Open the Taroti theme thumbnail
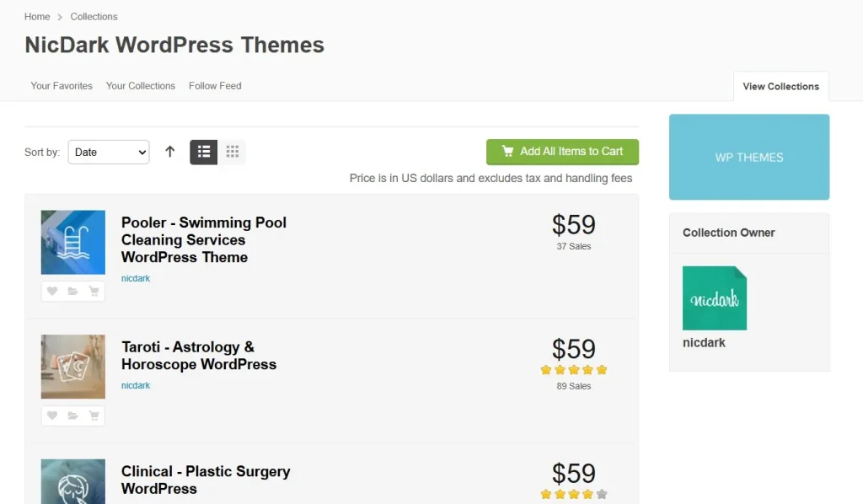The height and width of the screenshot is (504, 863). click(73, 367)
